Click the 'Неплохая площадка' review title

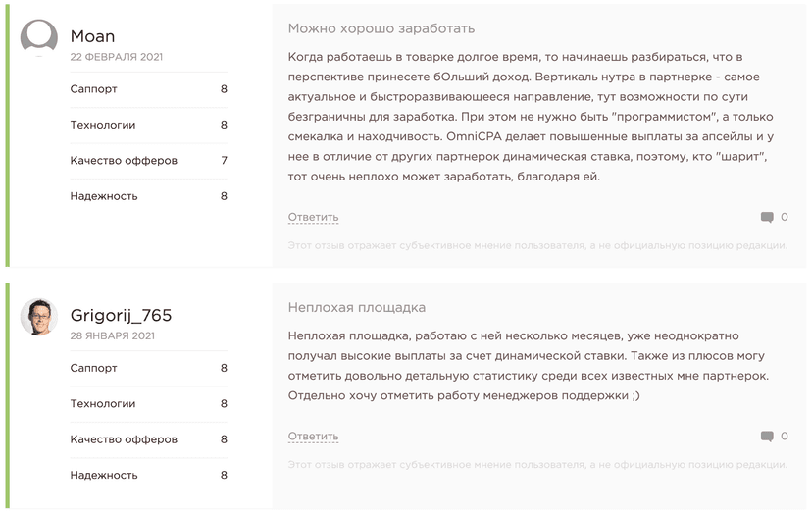coord(357,308)
